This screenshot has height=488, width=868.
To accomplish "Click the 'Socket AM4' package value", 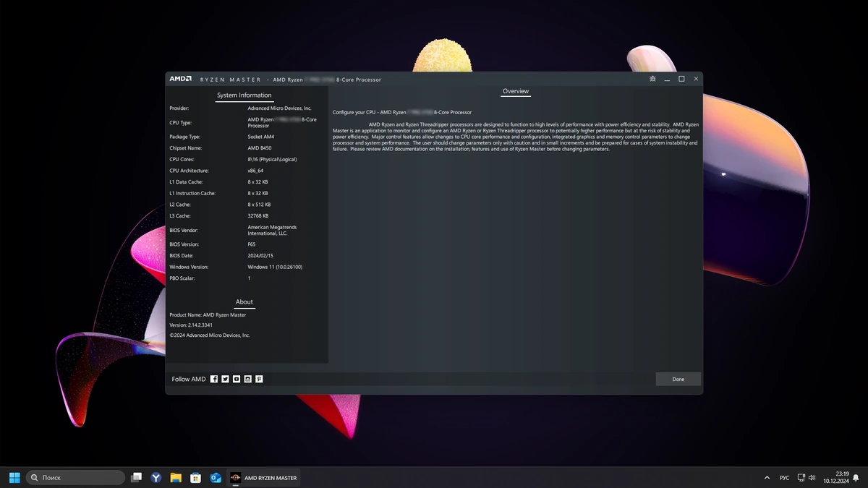I will (x=261, y=137).
